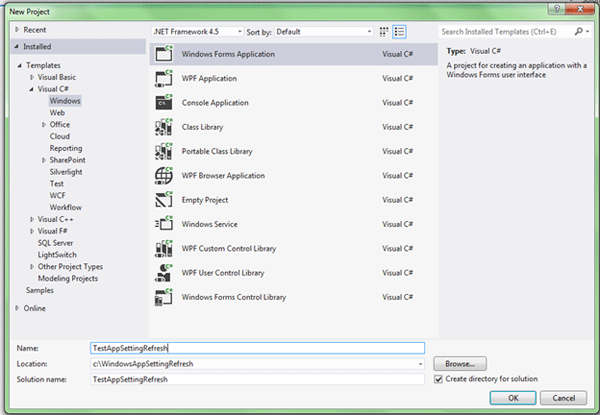The image size is (600, 415).
Task: Expand the Visual Basic node
Action: coord(32,77)
